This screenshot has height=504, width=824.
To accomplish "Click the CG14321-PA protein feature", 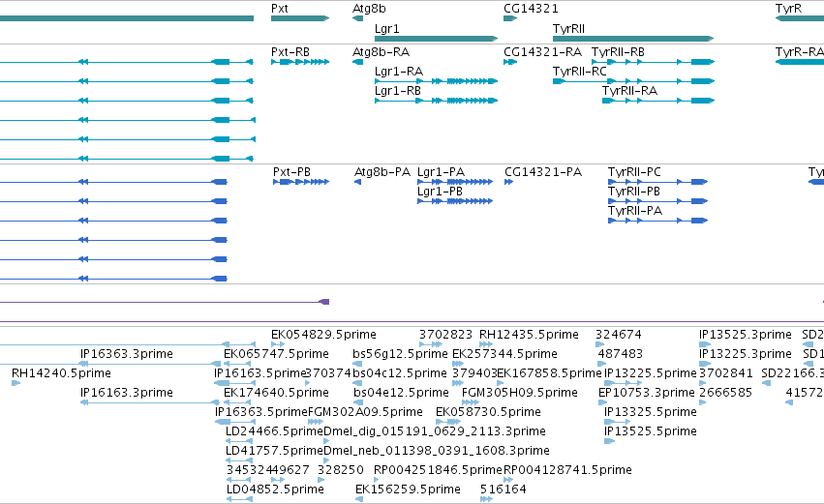I will click(x=508, y=182).
